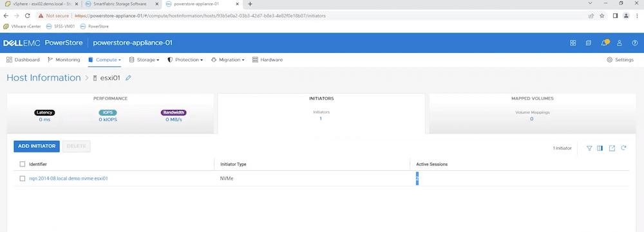
Task: Open the show/hide columns icon
Action: click(x=600, y=148)
